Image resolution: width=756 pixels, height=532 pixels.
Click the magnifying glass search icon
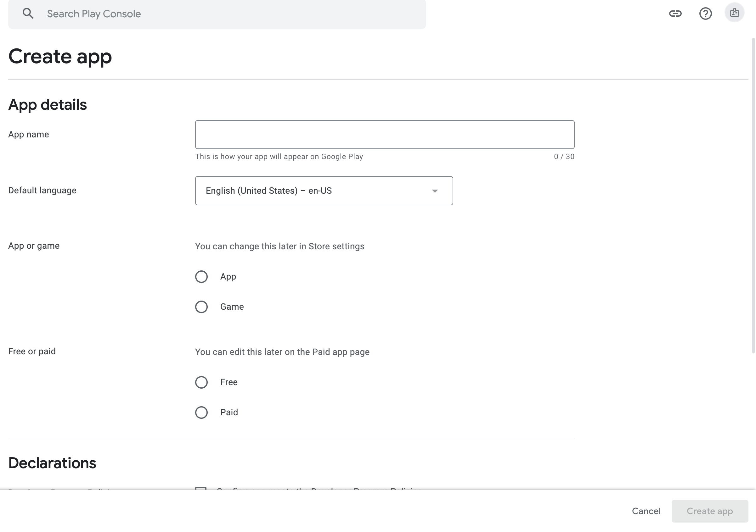[x=28, y=14]
